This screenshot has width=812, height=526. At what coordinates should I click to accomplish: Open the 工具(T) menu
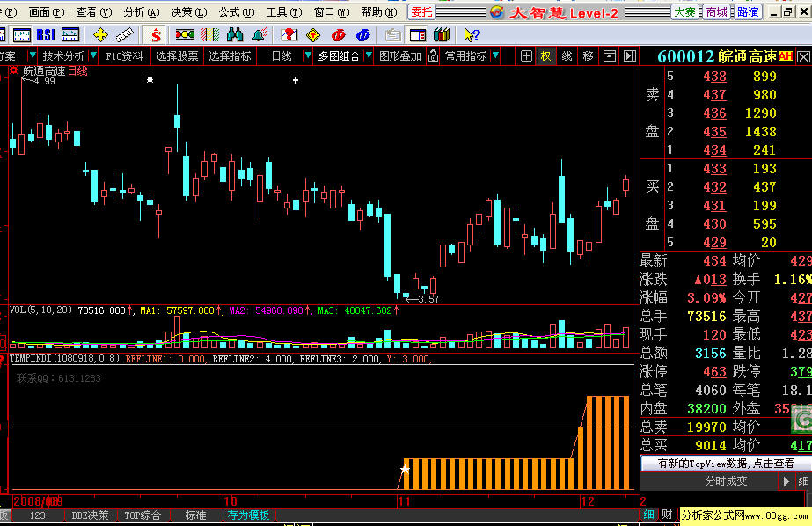coord(284,12)
